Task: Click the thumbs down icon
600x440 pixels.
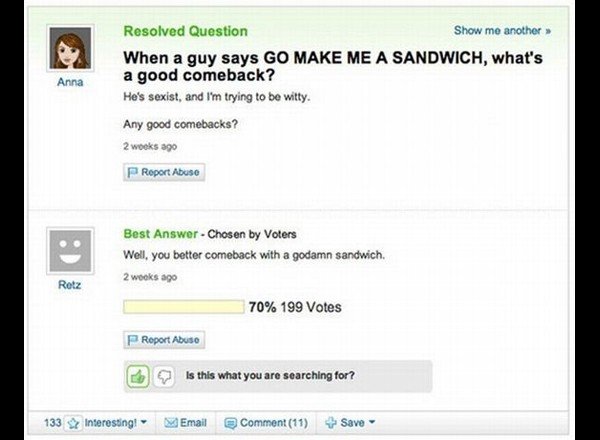Action: pyautogui.click(x=164, y=376)
